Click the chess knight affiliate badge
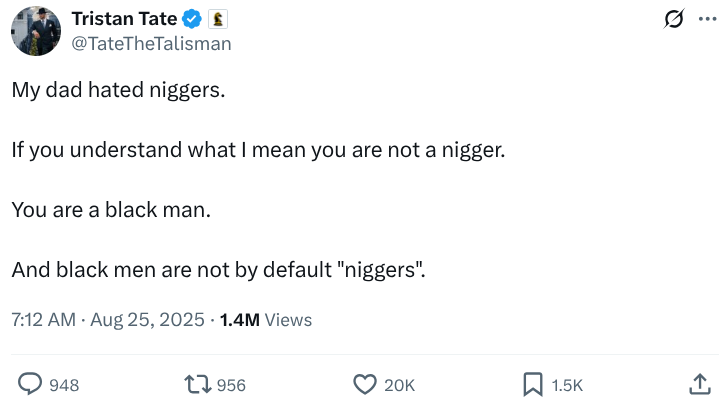This screenshot has width=726, height=411. click(218, 19)
